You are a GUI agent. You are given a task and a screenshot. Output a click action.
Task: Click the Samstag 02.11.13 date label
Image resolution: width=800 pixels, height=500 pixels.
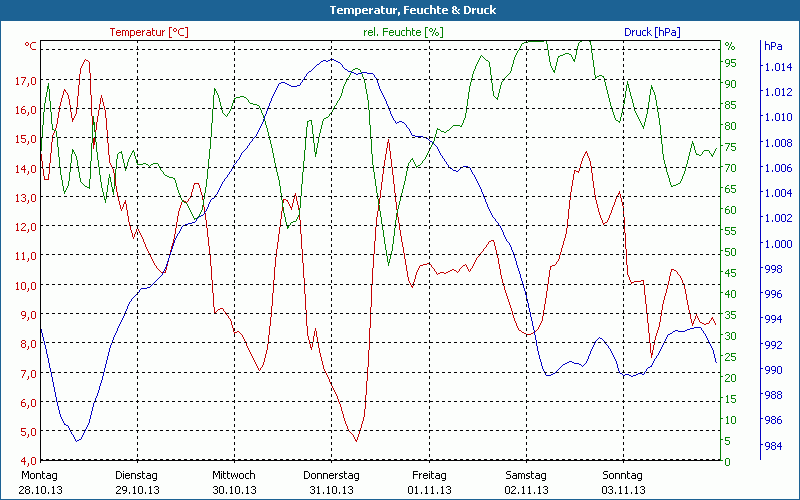pyautogui.click(x=526, y=482)
